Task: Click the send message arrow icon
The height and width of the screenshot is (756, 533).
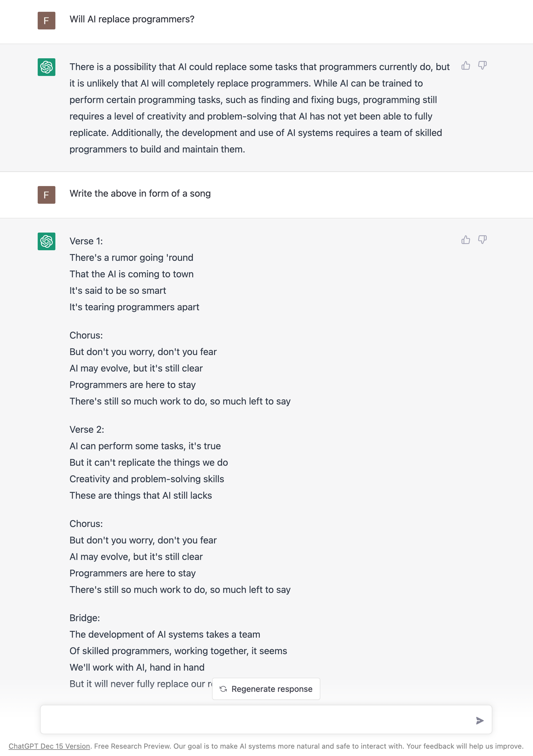Action: click(x=479, y=720)
